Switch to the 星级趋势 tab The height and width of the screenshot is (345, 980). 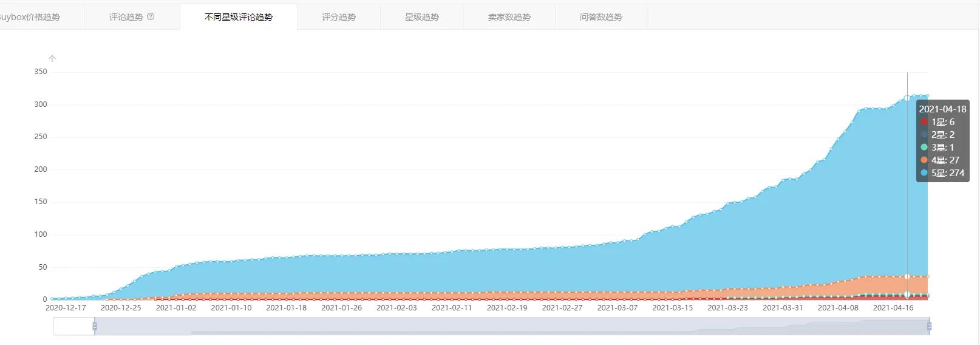(x=422, y=17)
